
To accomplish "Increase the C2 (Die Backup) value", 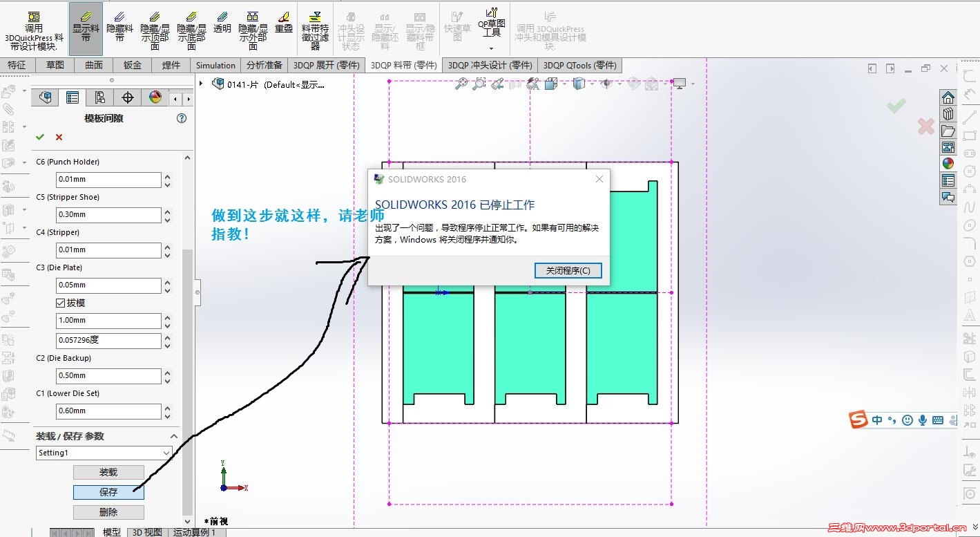I will pyautogui.click(x=167, y=372).
